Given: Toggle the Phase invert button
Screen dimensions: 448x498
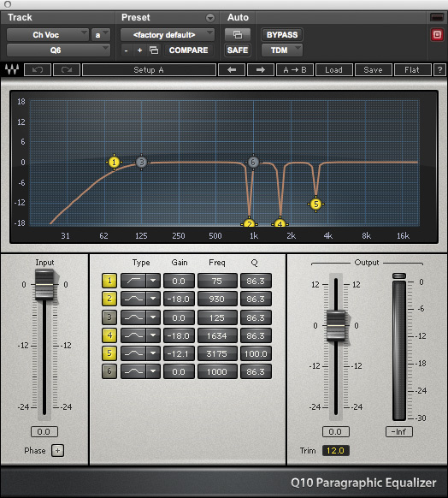Looking at the screenshot, I should pos(57,450).
